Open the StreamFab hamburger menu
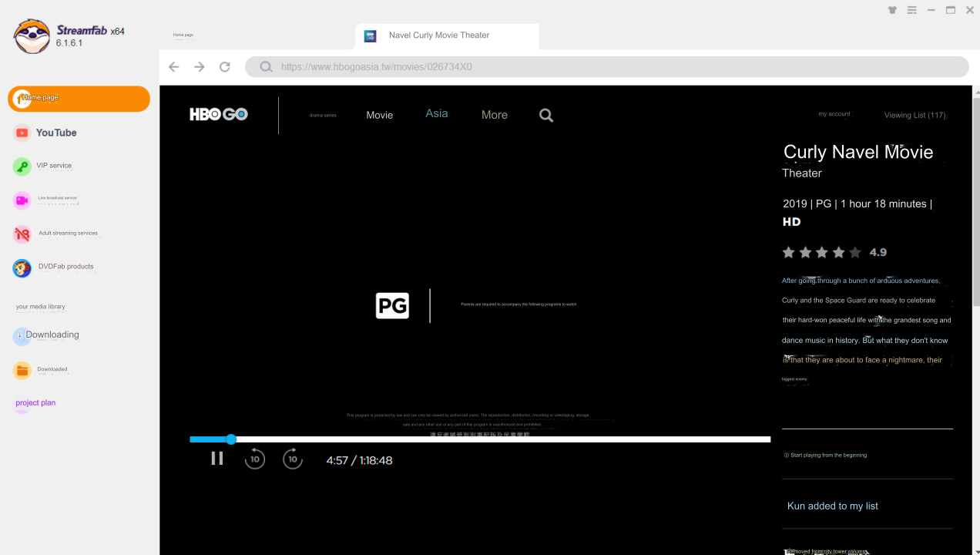Viewport: 980px width, 555px height. 912,10
